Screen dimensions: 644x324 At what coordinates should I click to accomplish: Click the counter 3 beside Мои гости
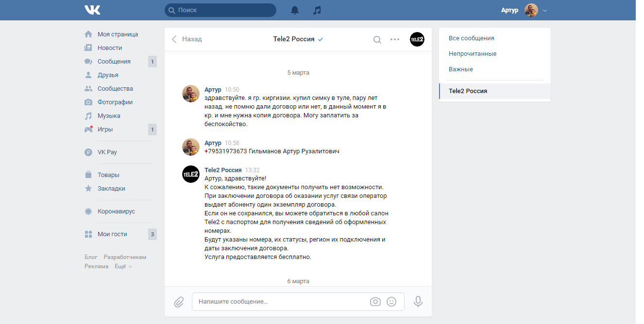[153, 234]
